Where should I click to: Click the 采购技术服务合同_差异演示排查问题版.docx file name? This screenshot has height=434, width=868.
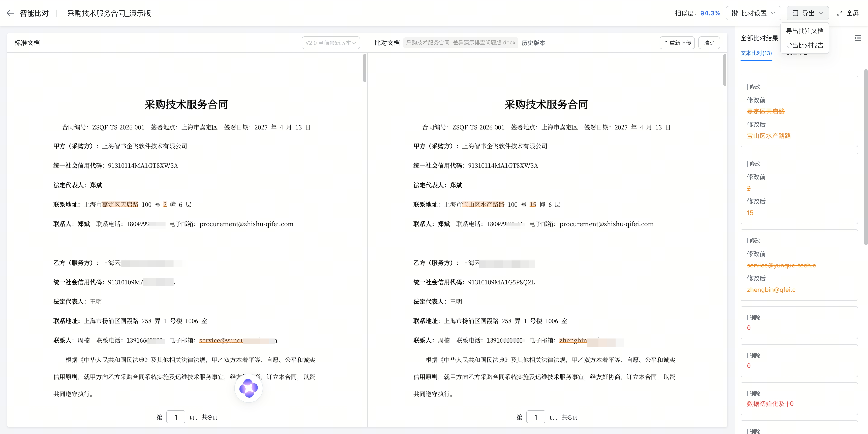pos(461,43)
